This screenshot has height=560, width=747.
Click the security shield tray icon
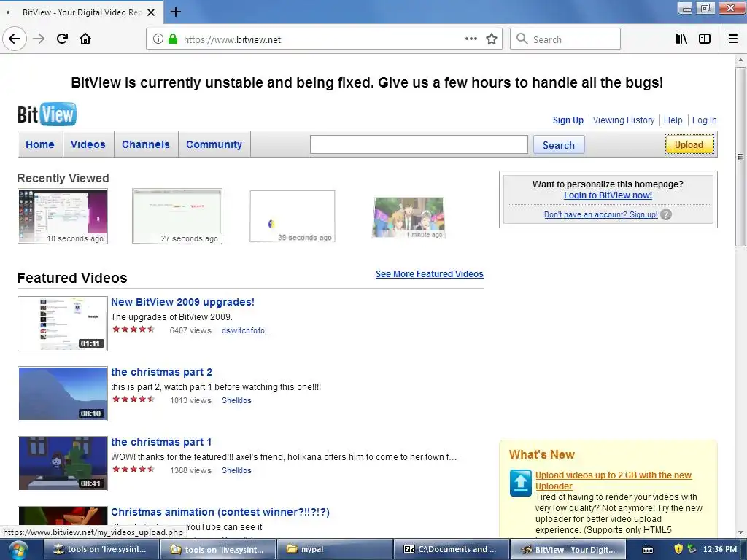[679, 550]
